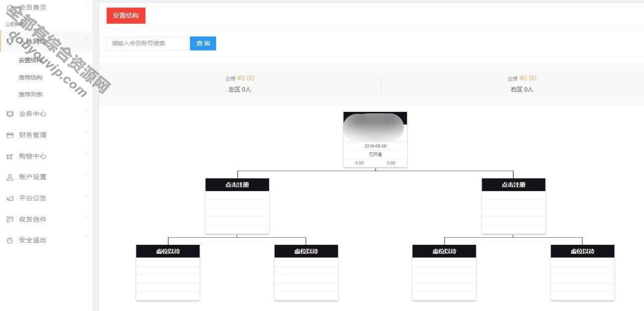Click the shopping cart icon for 购物中心
This screenshot has width=644, height=311.
point(10,157)
